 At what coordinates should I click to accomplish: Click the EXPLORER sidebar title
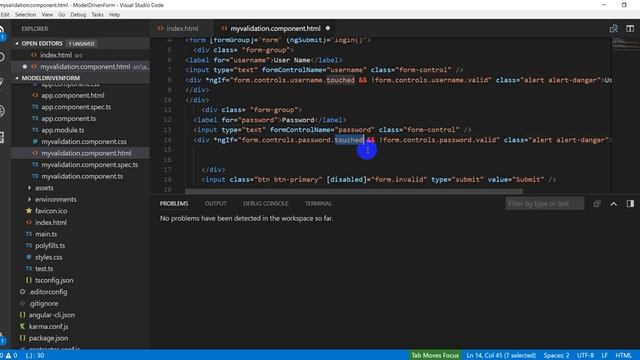click(x=35, y=29)
